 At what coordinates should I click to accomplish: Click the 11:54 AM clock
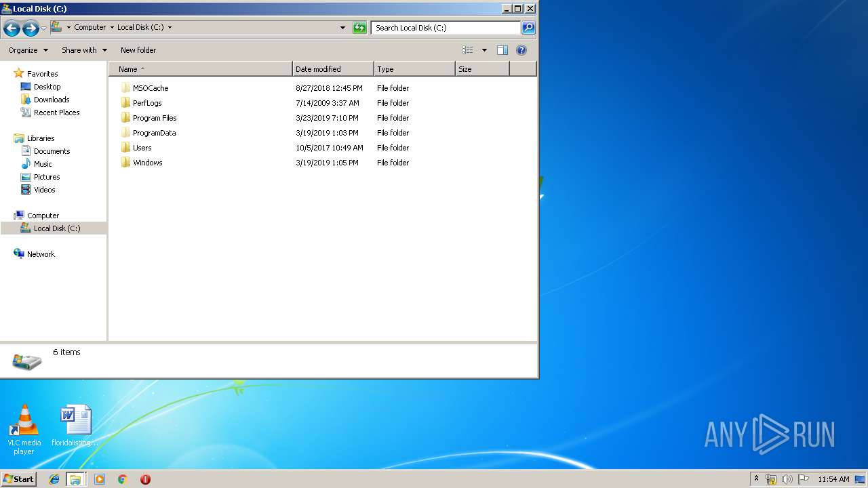[833, 479]
